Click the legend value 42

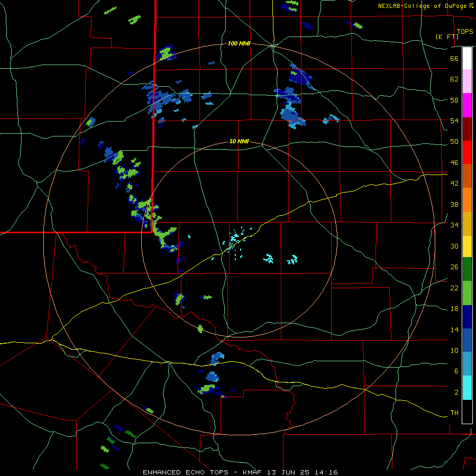pyautogui.click(x=454, y=184)
